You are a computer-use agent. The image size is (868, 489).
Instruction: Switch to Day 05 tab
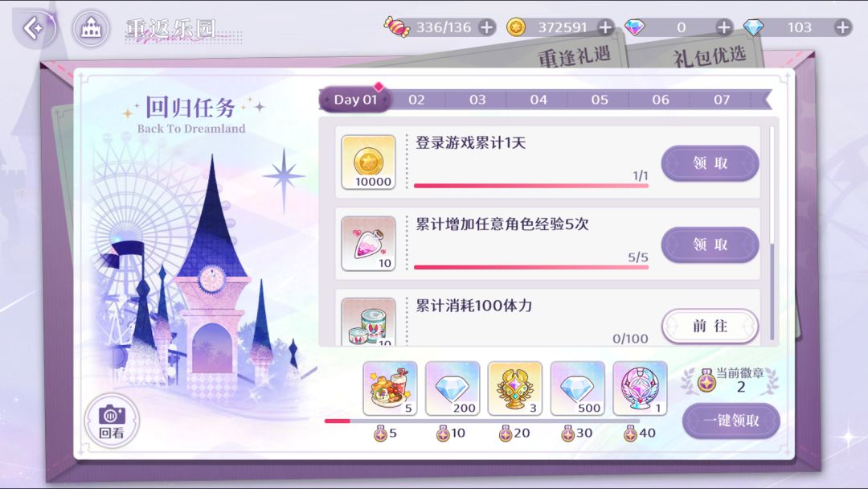(x=600, y=100)
